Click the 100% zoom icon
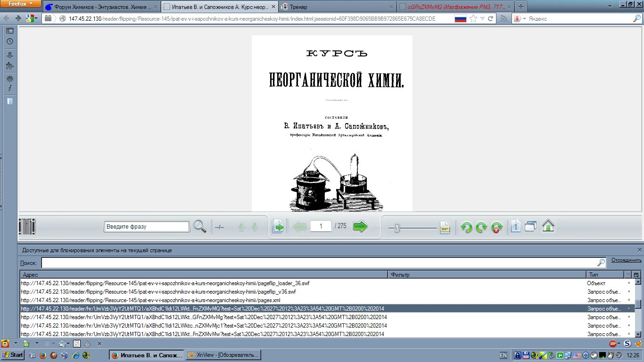This screenshot has width=644, height=362. pos(445,228)
